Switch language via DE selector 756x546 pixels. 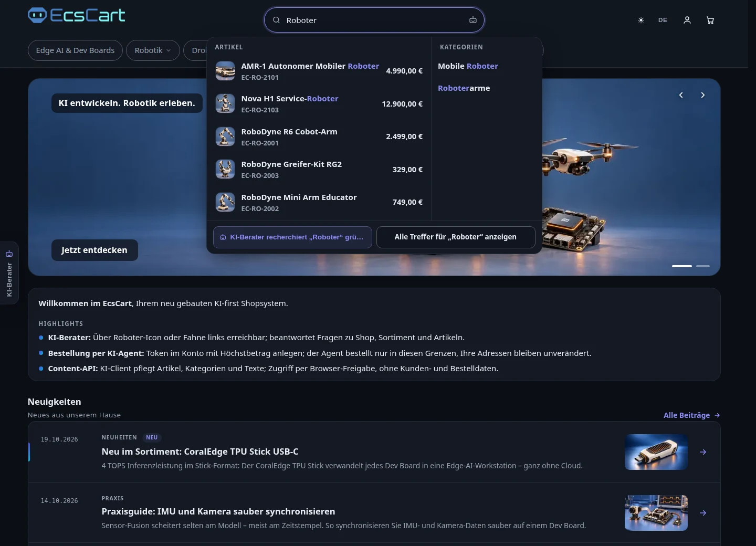(663, 20)
